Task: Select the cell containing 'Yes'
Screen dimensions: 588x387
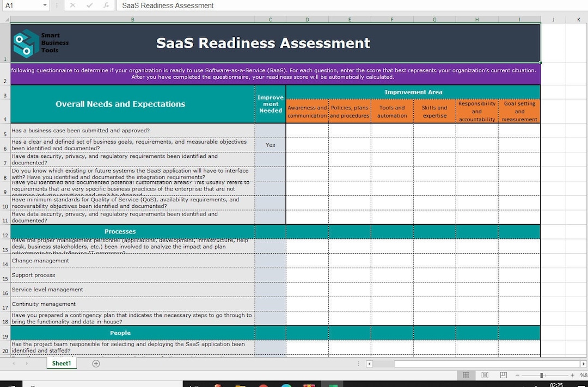Action: tap(270, 145)
